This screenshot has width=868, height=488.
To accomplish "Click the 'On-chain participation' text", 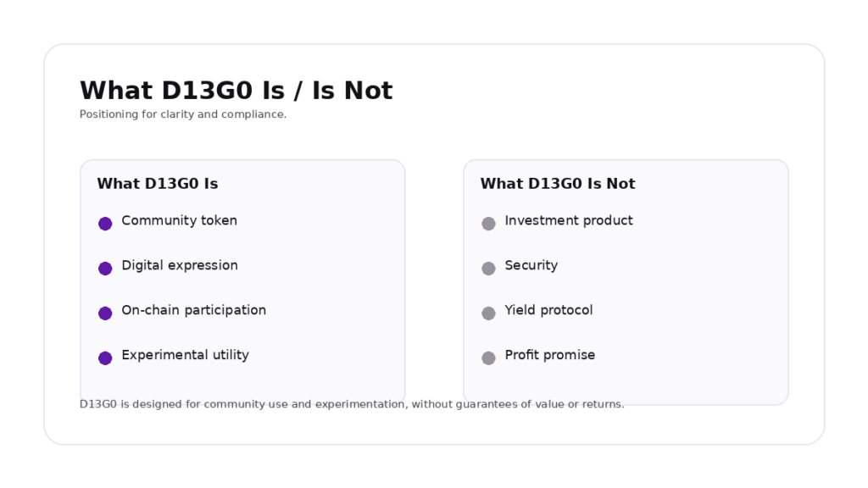I will (x=193, y=311).
